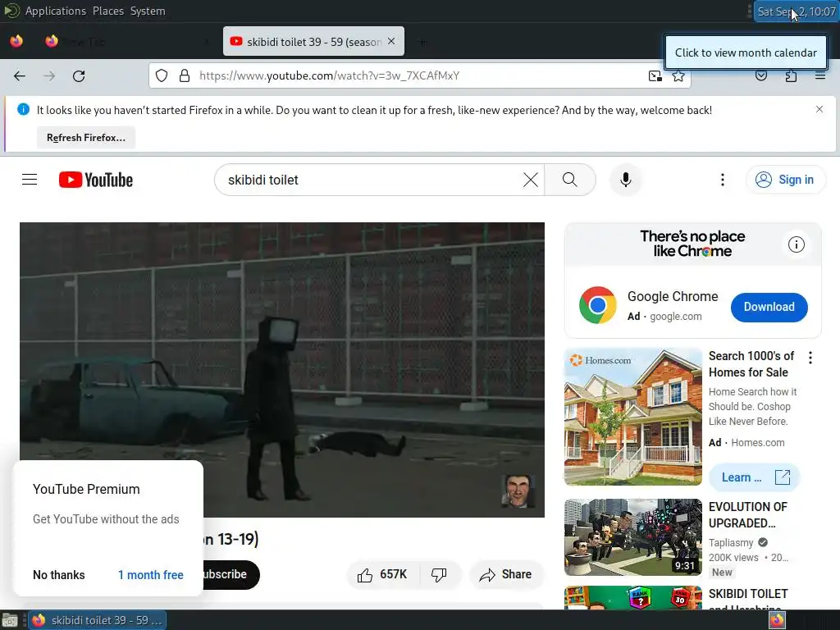Open YouTube settings three-dot menu
The width and height of the screenshot is (840, 630).
pyautogui.click(x=722, y=180)
